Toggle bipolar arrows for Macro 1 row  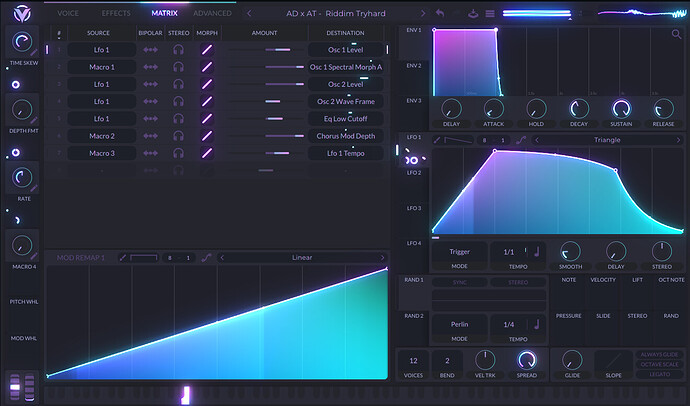(x=150, y=67)
